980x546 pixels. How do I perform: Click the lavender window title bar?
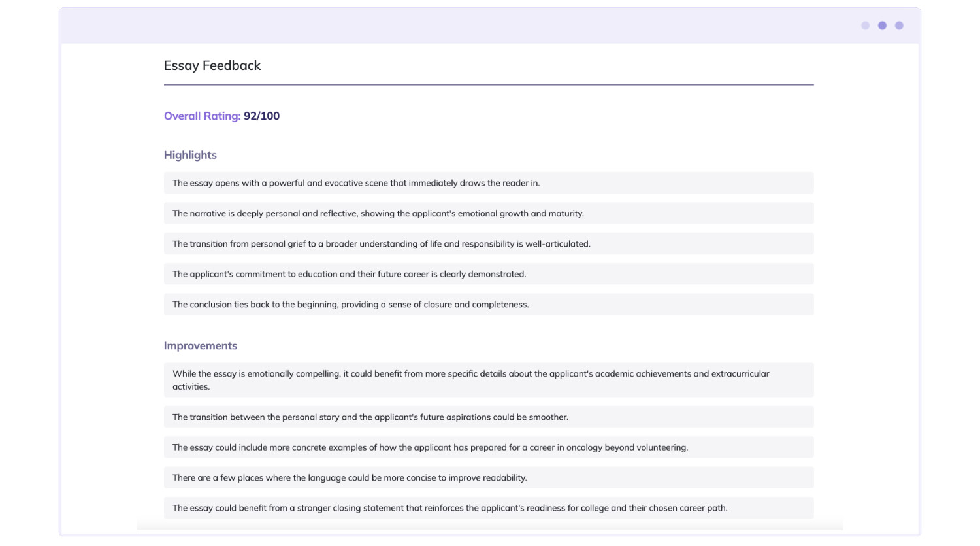tap(457, 26)
